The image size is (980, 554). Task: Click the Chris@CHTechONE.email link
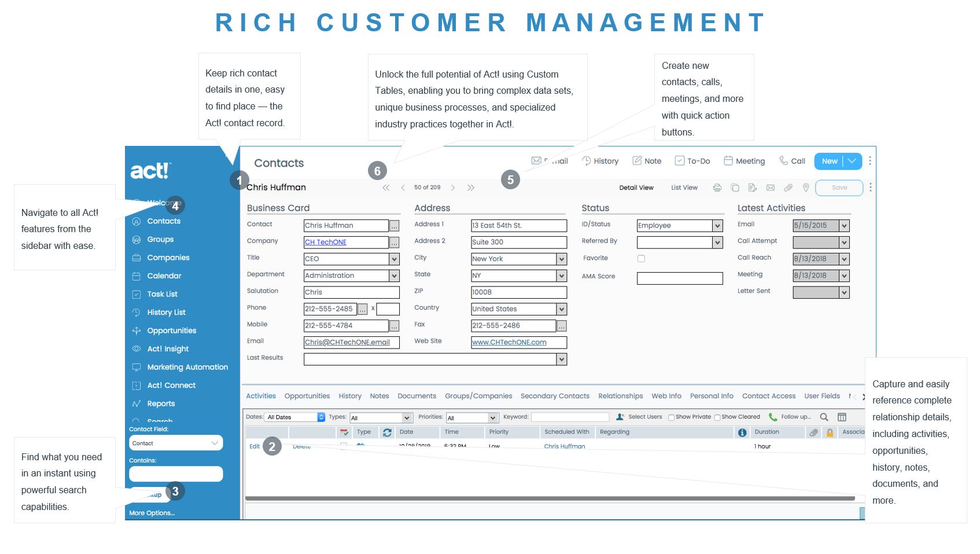347,343
